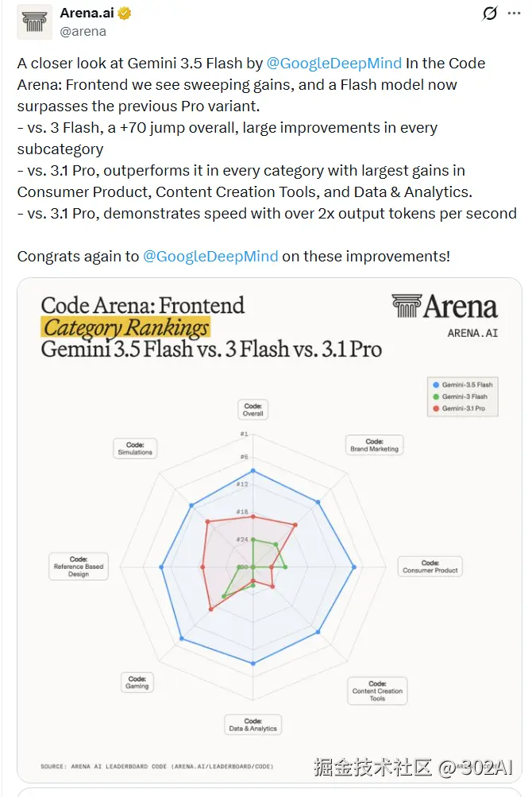532x797 pixels.
Task: Click the Arena.ai display name
Action: pyautogui.click(x=87, y=13)
